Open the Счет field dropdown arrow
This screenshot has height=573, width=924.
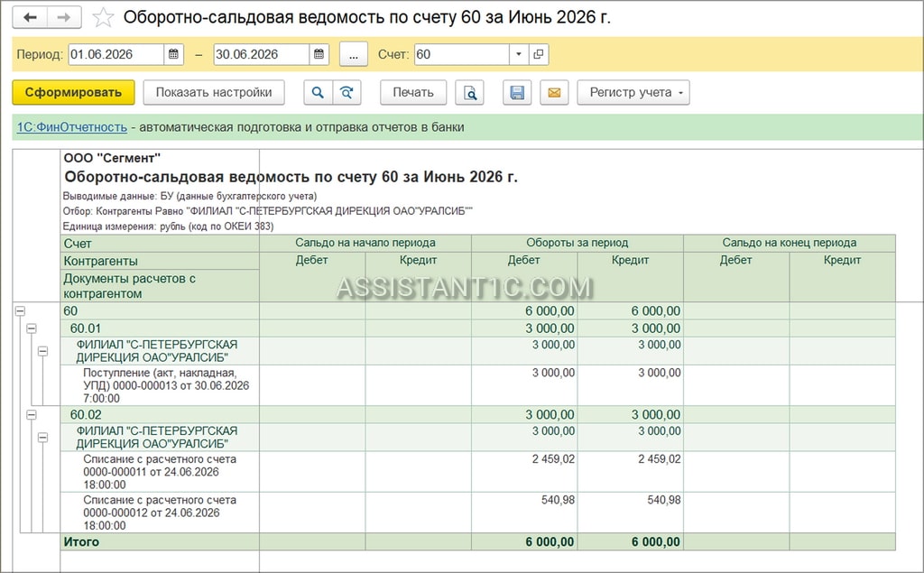[519, 54]
